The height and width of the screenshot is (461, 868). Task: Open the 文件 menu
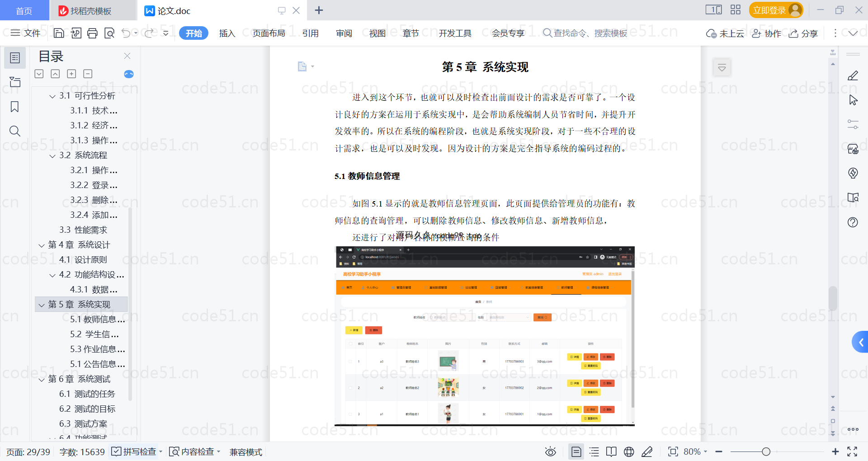coord(25,33)
